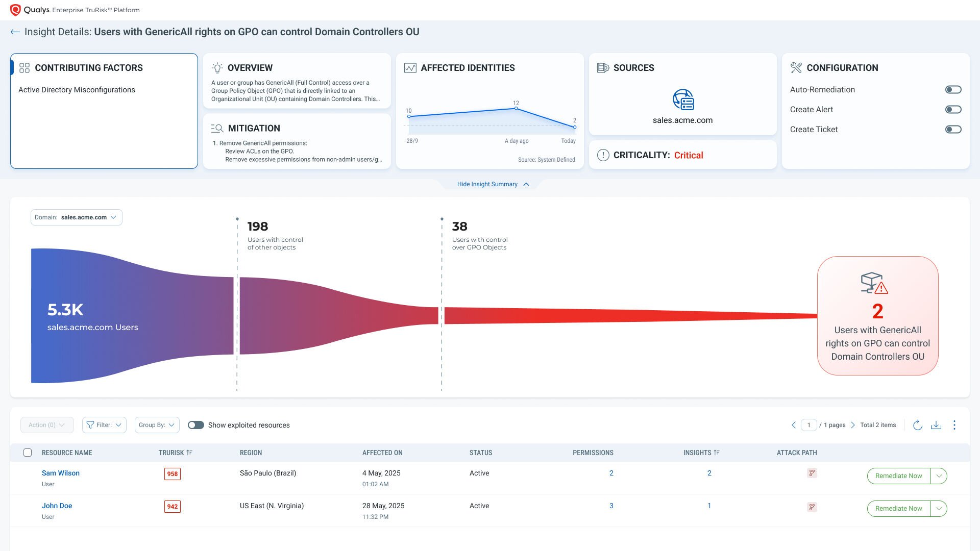Open the Action (0) dropdown
Screen dimensions: 980x551
click(47, 425)
